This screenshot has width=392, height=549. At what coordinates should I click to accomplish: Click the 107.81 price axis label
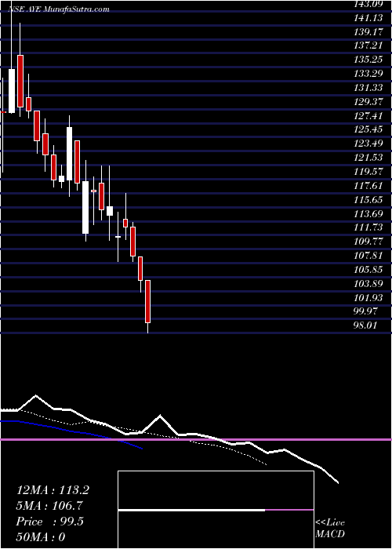[x=370, y=255]
